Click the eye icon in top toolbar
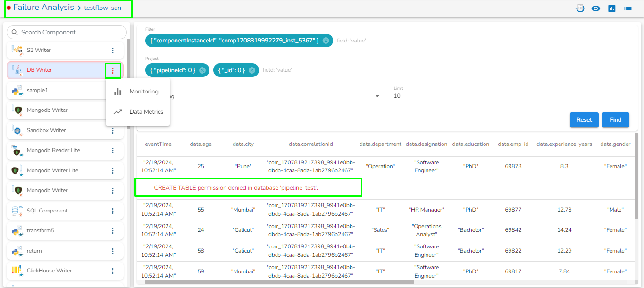 click(596, 8)
